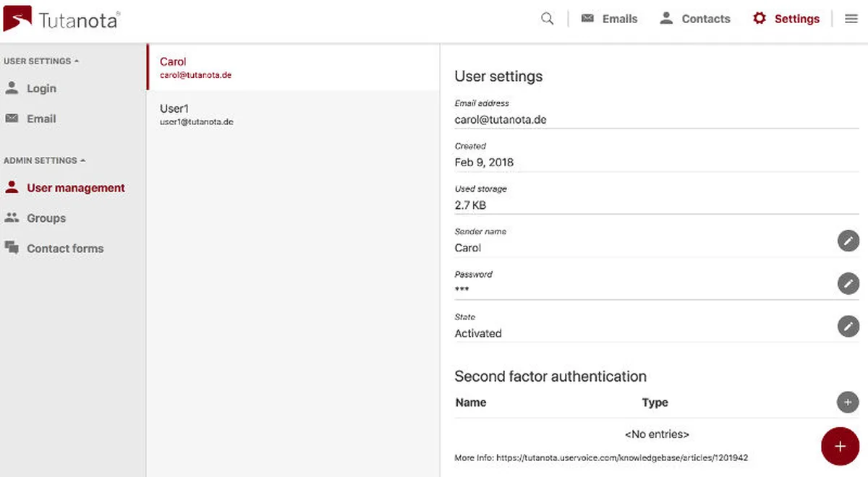The image size is (868, 477).
Task: Click the Password edit pencil icon
Action: (x=848, y=283)
